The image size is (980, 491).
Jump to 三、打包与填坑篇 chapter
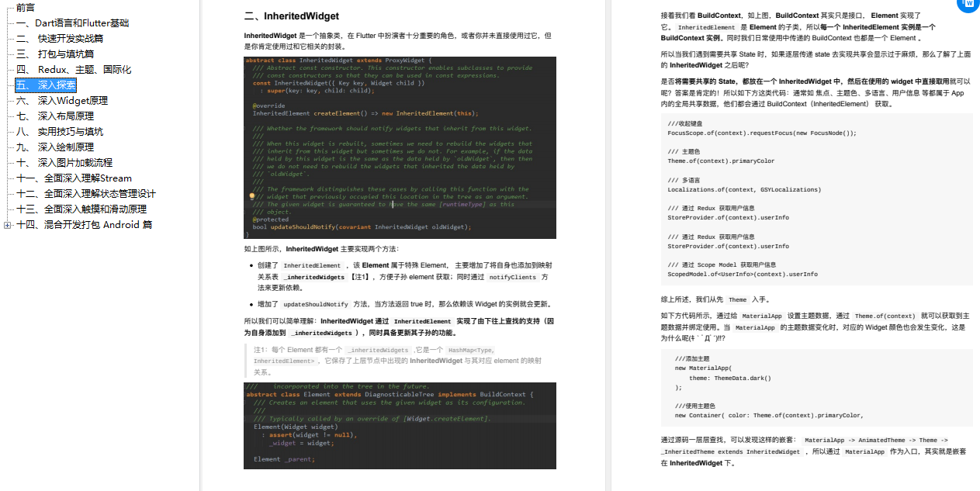tap(55, 54)
